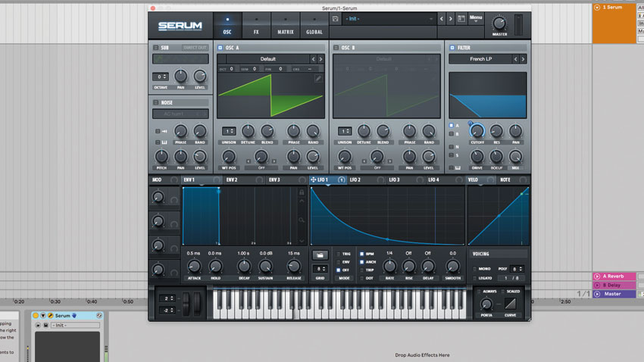Route noise N to the filter
644x362 pixels.
[x=452, y=146]
